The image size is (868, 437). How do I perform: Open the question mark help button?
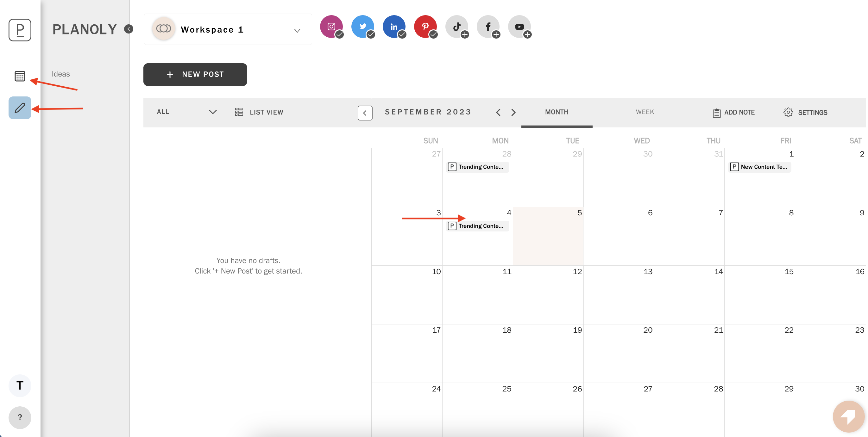tap(20, 417)
